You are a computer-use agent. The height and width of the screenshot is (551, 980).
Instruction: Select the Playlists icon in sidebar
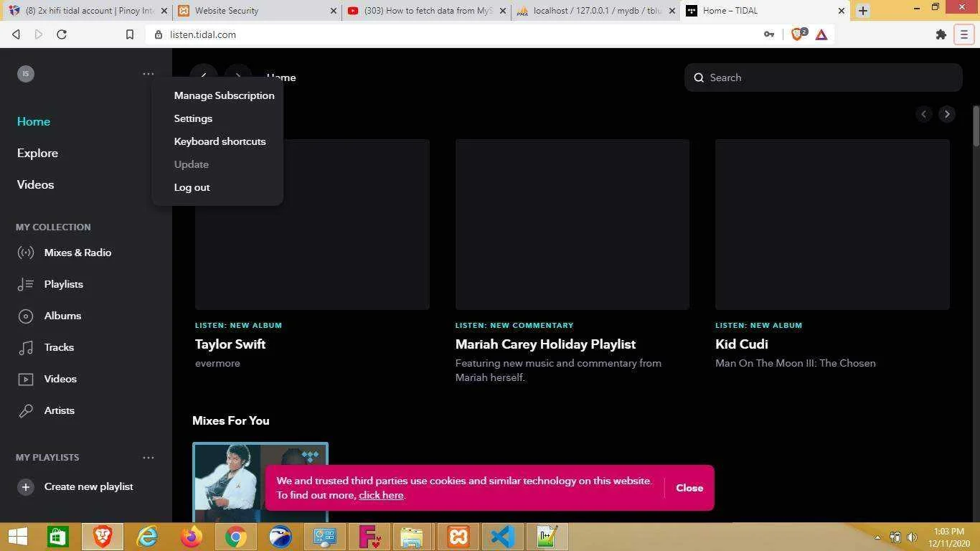coord(26,284)
